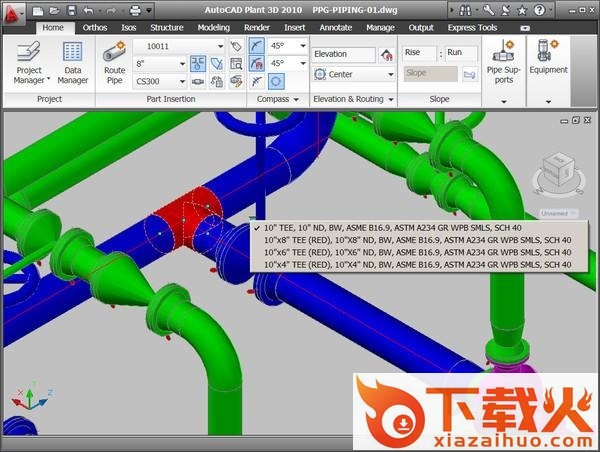Viewport: 600px width, 452px height.
Task: Click the Rise input field
Action: 419,53
